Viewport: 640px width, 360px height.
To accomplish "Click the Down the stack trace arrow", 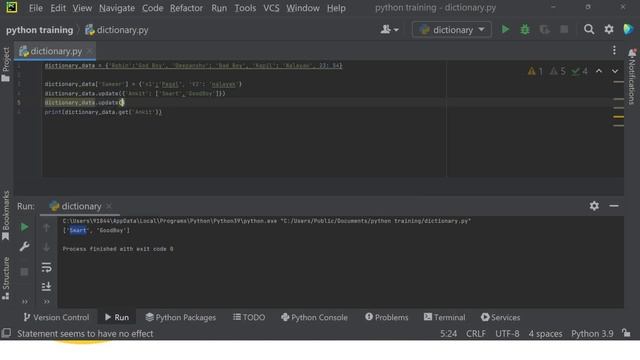I will click(x=47, y=247).
